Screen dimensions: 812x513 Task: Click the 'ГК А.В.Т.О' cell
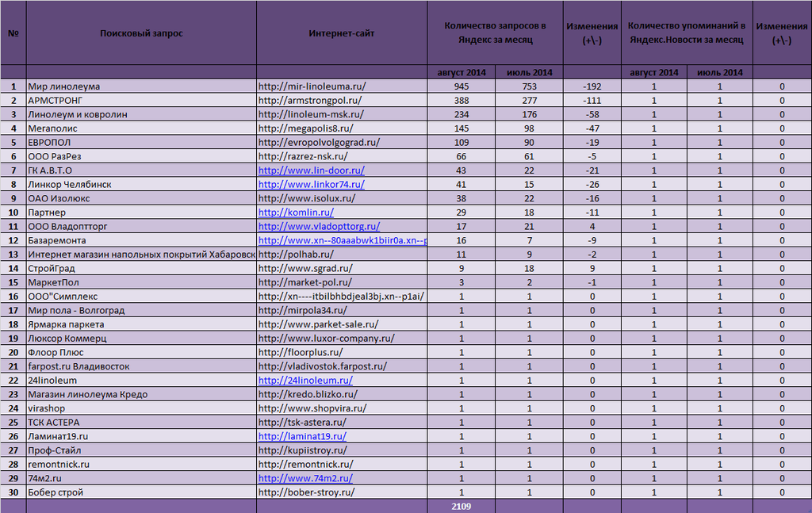[x=141, y=170]
